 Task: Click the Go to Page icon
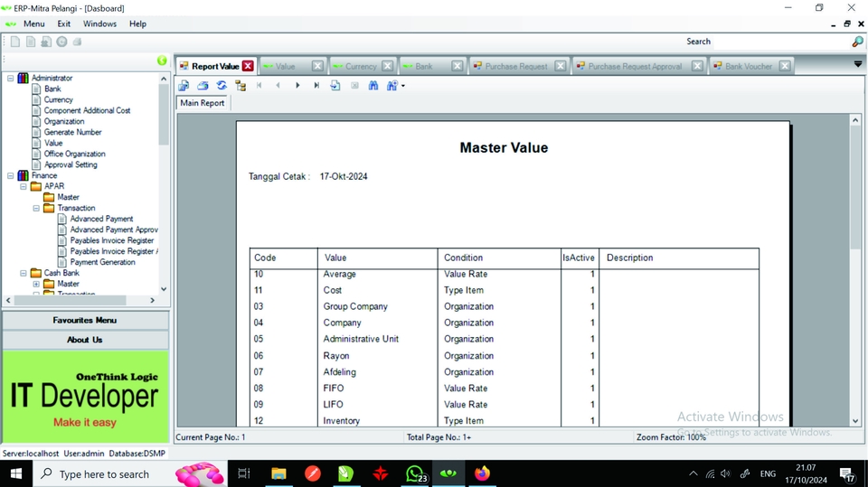click(335, 85)
